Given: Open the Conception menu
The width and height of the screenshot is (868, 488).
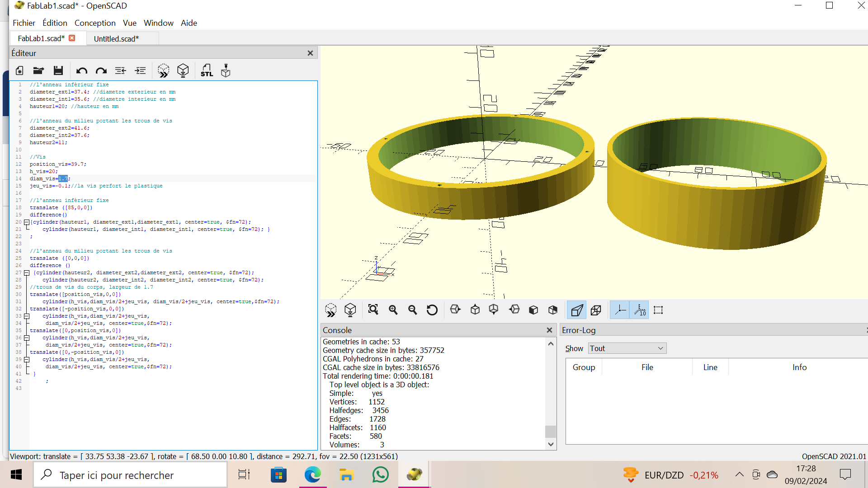Looking at the screenshot, I should pos(95,23).
